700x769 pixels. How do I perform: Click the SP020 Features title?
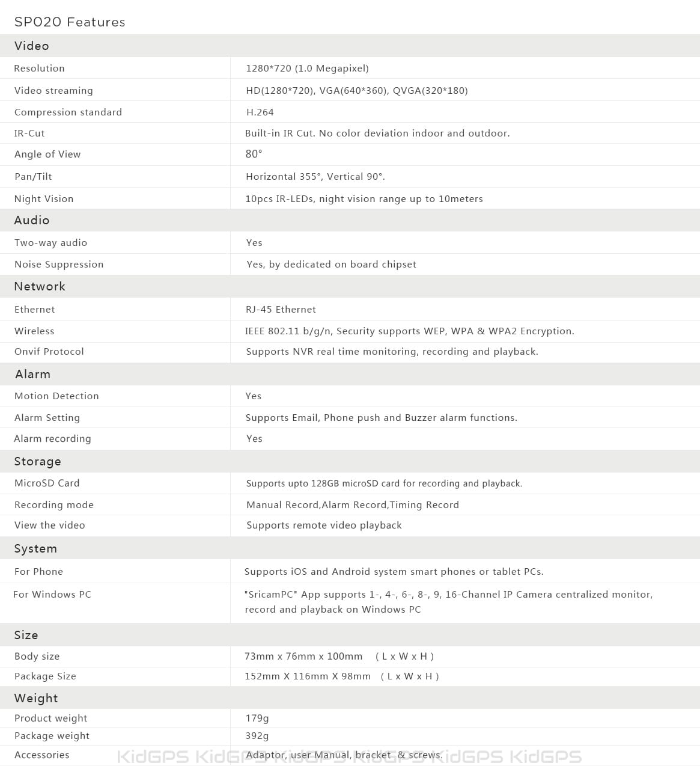70,22
